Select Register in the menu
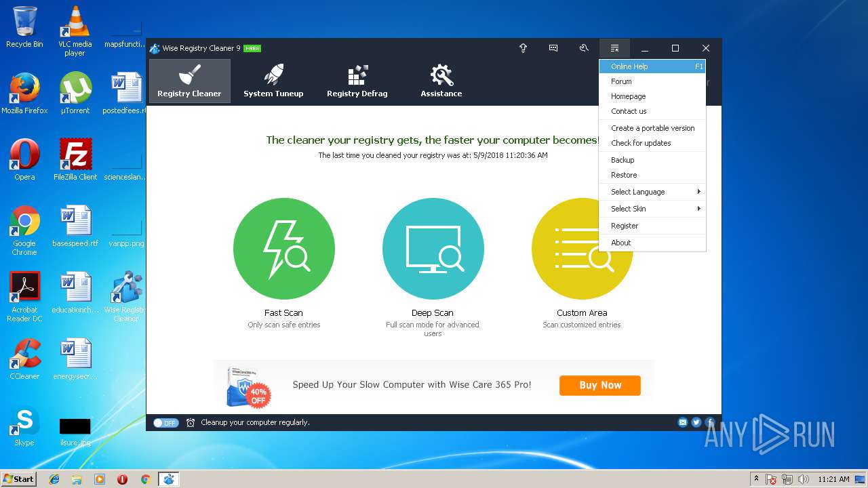 [x=652, y=226]
